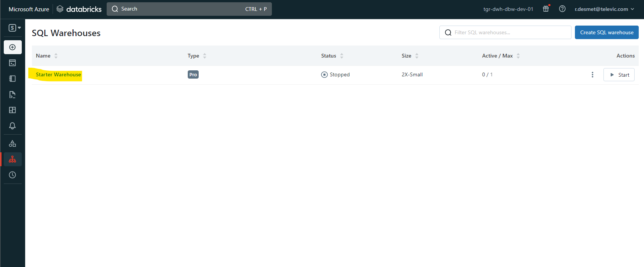Image resolution: width=644 pixels, height=267 pixels.
Task: Open the SQL persona switcher dropdown
Action: (15, 28)
